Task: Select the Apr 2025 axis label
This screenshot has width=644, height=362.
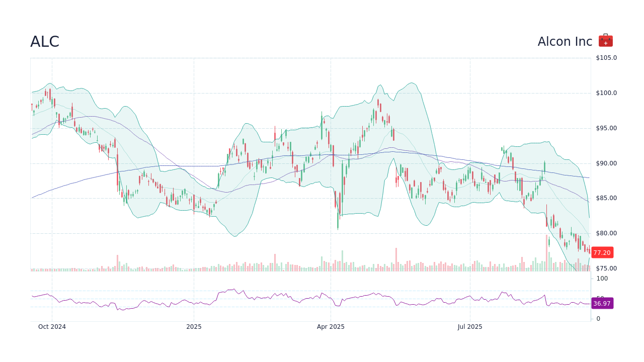Action: coord(331,326)
